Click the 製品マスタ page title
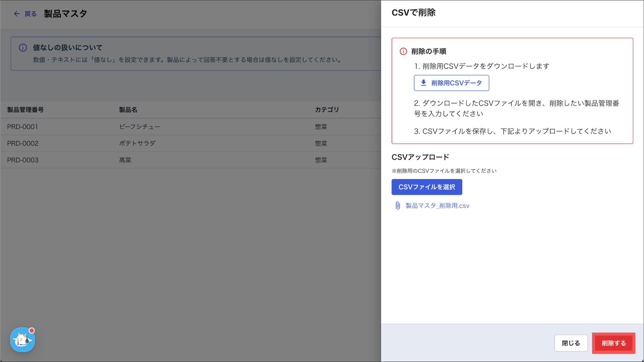This screenshot has width=644, height=362. click(65, 14)
